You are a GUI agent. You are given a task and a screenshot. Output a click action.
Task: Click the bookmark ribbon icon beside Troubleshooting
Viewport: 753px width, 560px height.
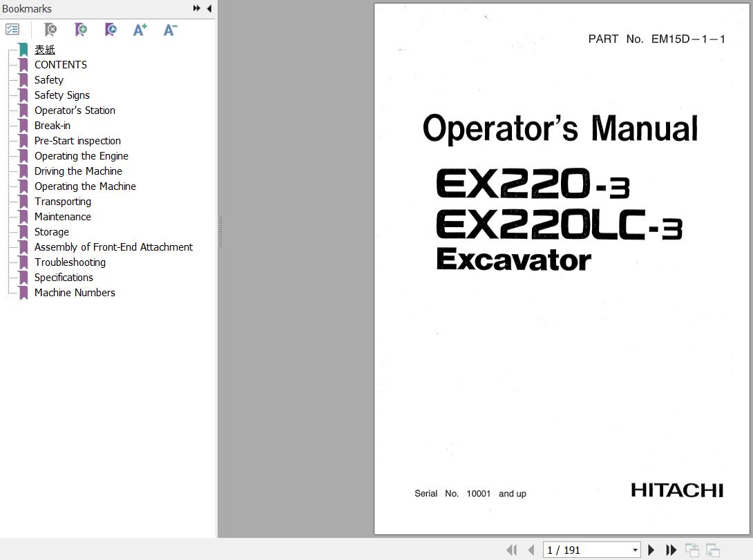coord(23,262)
